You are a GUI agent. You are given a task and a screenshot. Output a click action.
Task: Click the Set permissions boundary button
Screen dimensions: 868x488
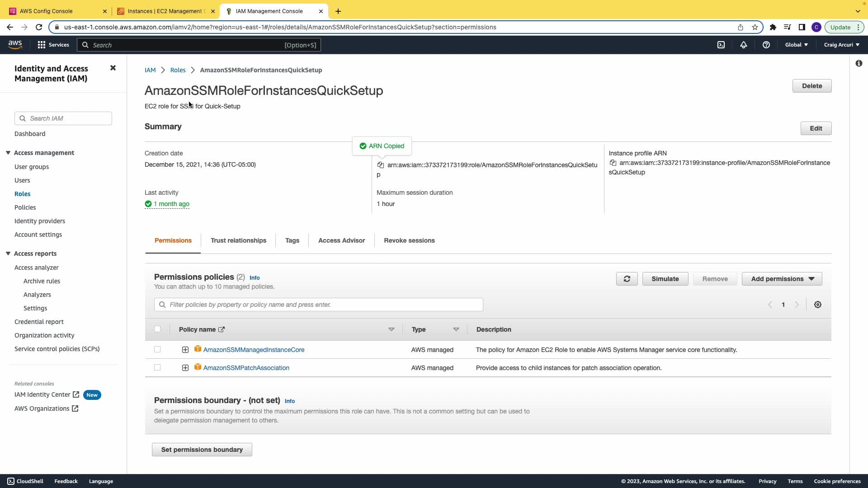(202, 450)
